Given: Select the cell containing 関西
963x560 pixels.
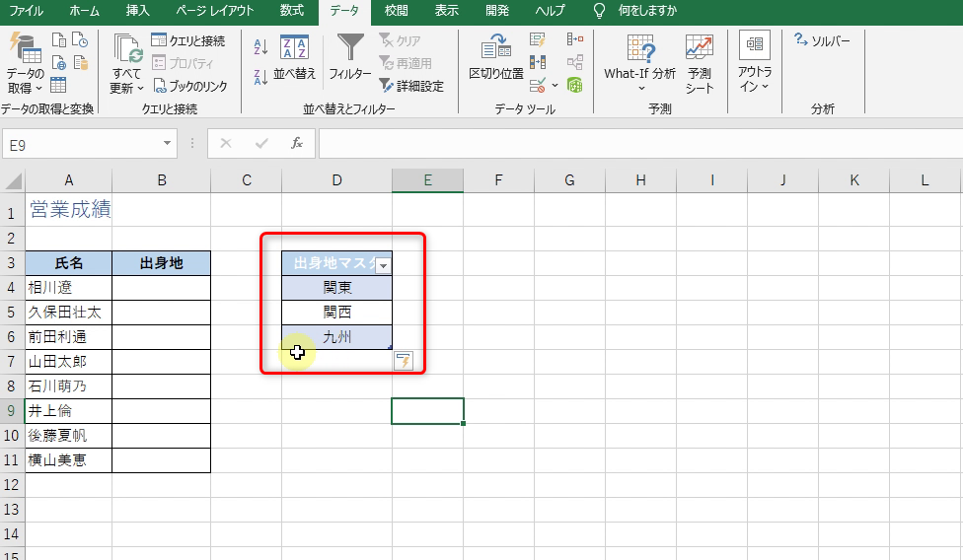Looking at the screenshot, I should (336, 313).
